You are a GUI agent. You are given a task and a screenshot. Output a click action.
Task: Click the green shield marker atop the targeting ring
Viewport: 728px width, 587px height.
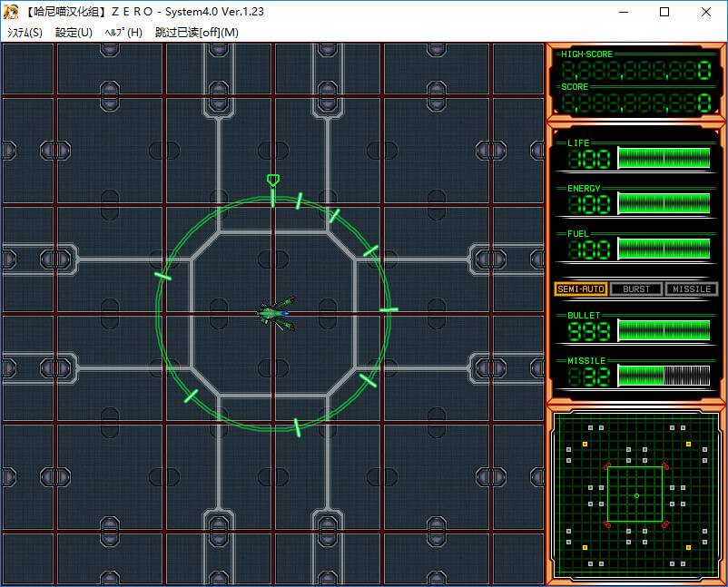click(x=272, y=181)
